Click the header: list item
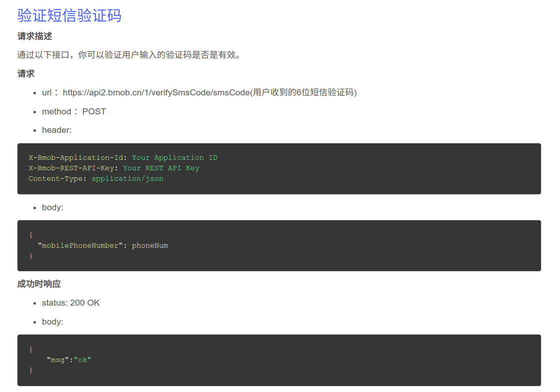The width and height of the screenshot is (560, 392). (57, 130)
